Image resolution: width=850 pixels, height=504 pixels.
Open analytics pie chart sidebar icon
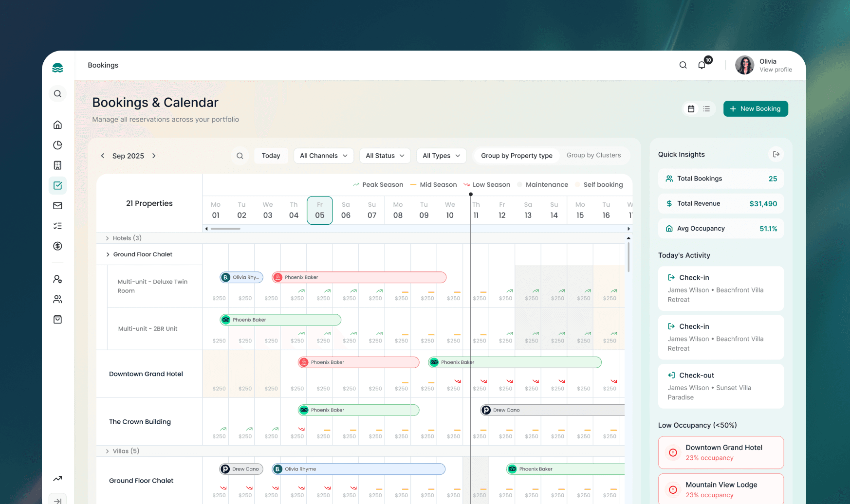[x=57, y=145]
